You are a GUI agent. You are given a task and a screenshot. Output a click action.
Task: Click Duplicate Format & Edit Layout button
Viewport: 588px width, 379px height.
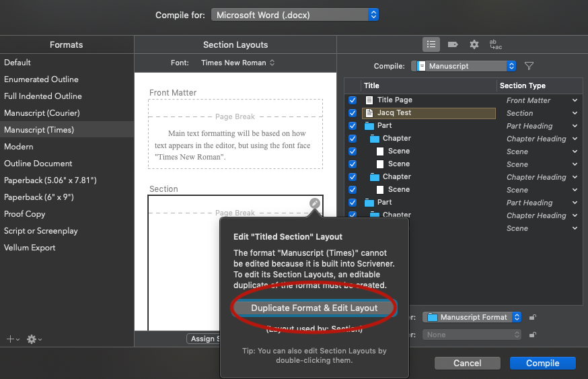(x=314, y=308)
